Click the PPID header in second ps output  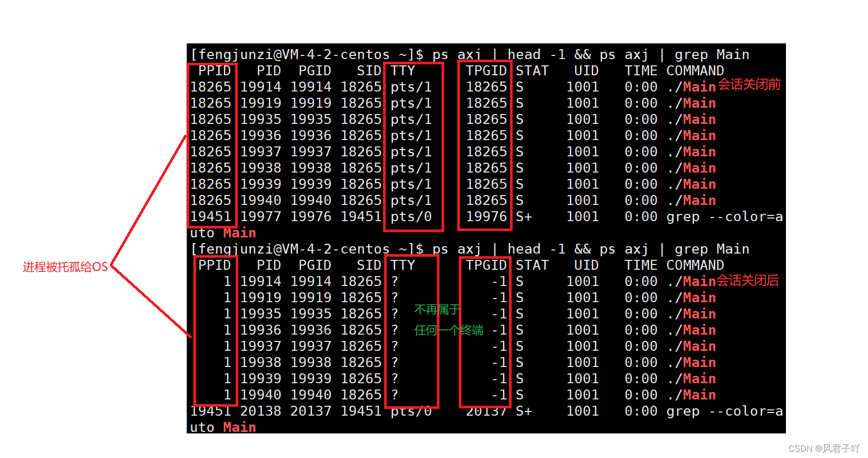[214, 265]
